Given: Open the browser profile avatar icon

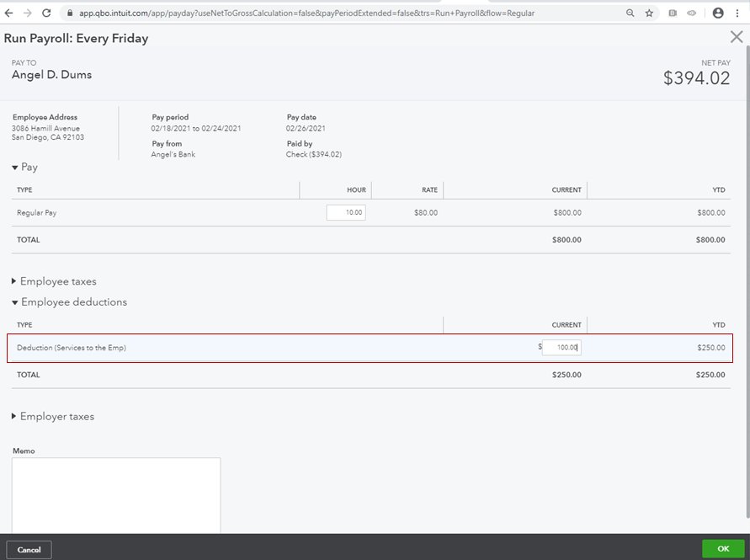Looking at the screenshot, I should (x=718, y=13).
